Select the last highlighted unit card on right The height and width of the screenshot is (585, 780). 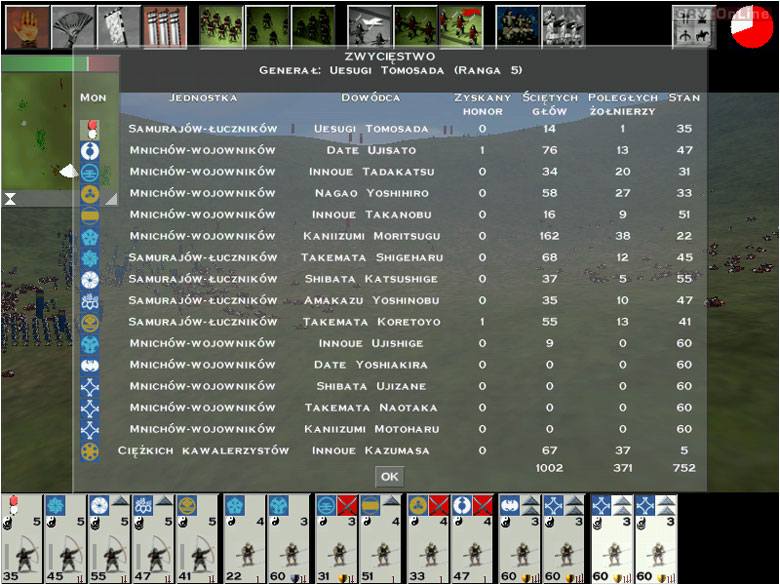(x=656, y=538)
